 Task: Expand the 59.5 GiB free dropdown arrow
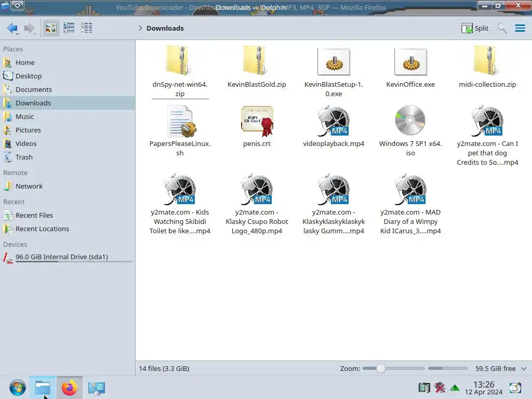click(x=524, y=368)
